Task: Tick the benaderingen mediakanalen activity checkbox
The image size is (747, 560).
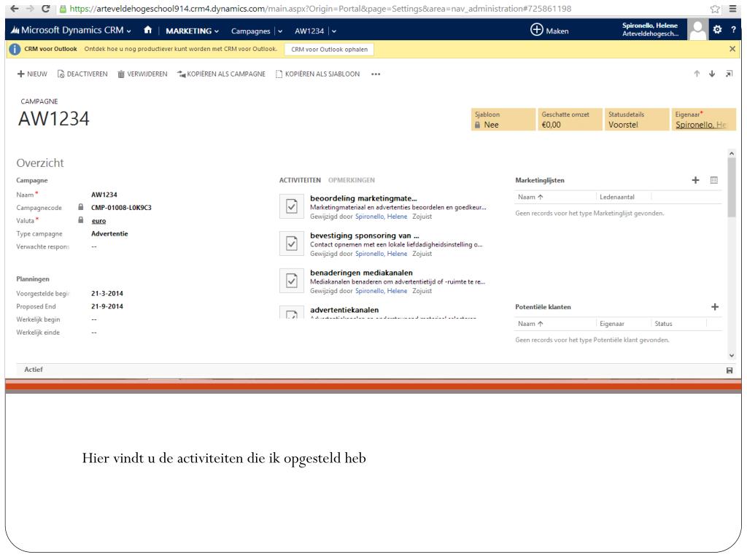Action: [290, 281]
